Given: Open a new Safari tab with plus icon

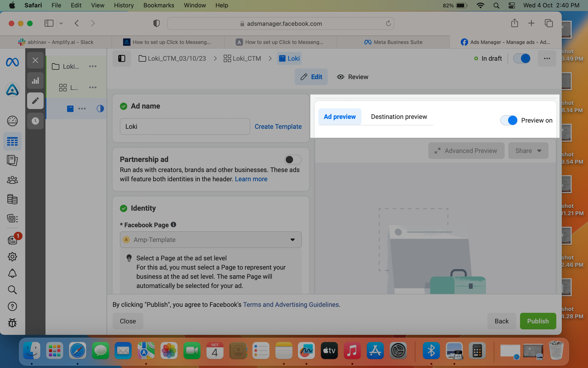Looking at the screenshot, I should coord(531,23).
